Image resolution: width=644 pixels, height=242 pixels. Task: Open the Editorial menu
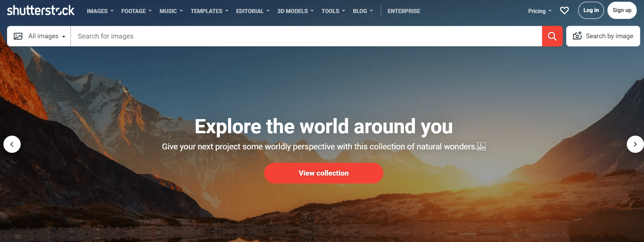coord(252,11)
